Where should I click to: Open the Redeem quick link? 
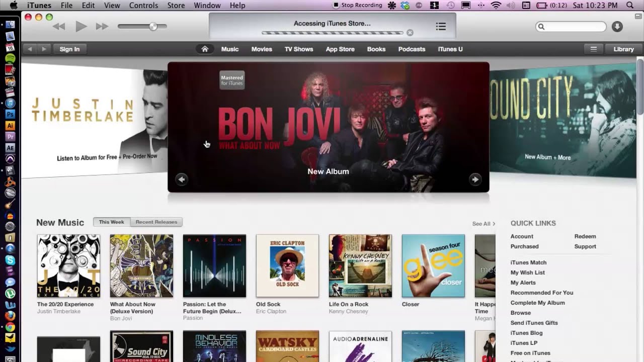pyautogui.click(x=585, y=236)
